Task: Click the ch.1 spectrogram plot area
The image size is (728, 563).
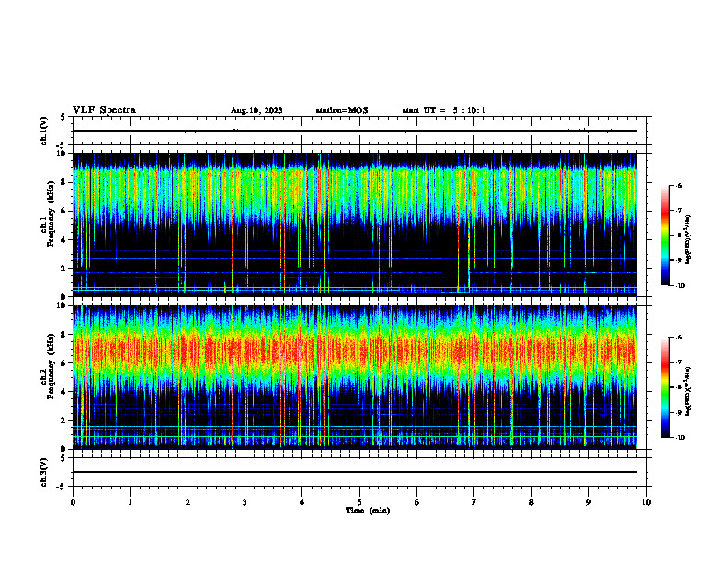Action: pos(354,224)
